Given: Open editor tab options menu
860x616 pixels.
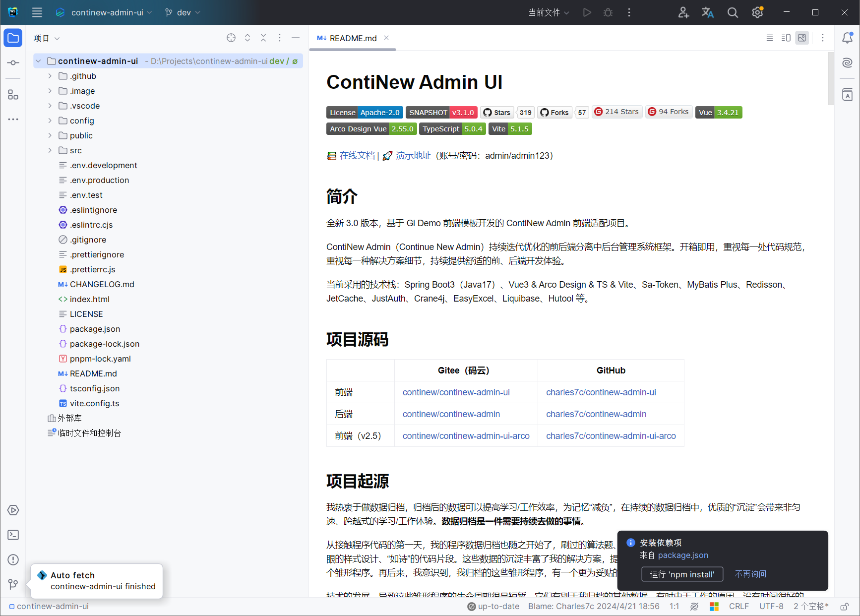Looking at the screenshot, I should (823, 38).
